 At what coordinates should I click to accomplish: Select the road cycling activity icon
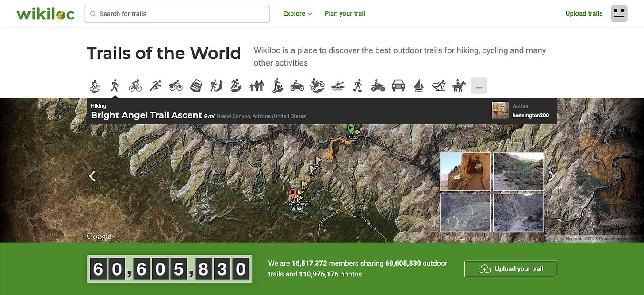(x=135, y=85)
